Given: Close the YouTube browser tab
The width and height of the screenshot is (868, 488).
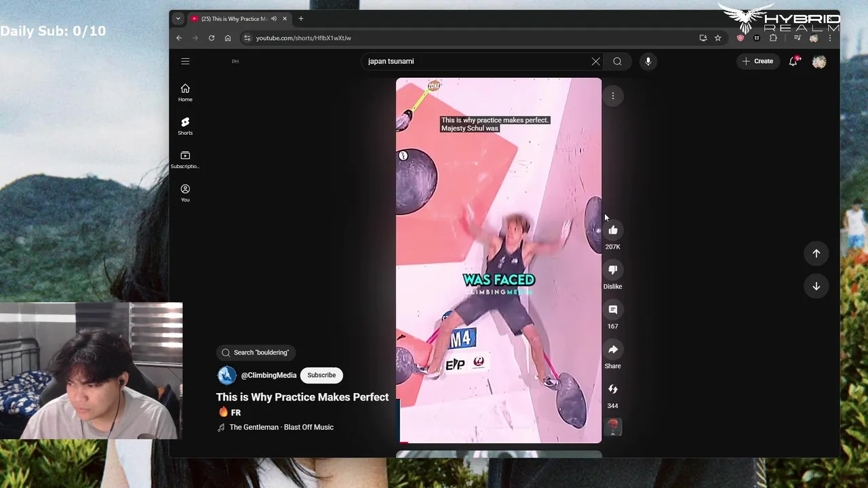Looking at the screenshot, I should pyautogui.click(x=285, y=19).
